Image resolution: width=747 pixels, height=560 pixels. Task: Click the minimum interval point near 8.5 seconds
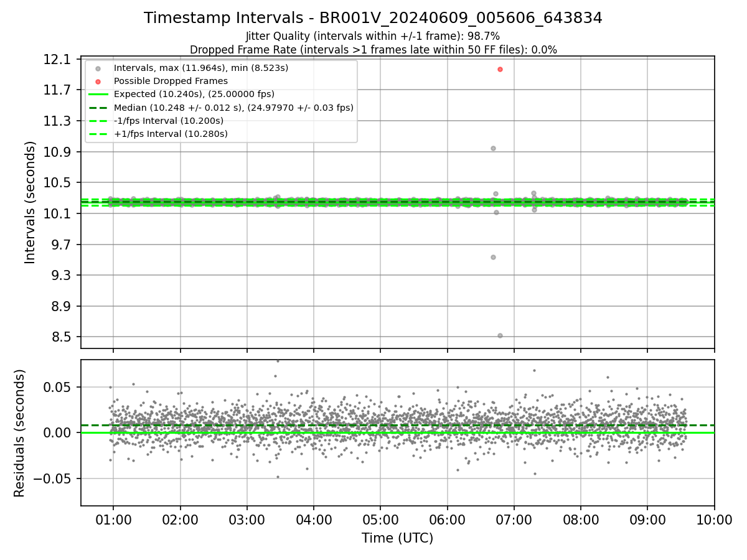click(x=500, y=335)
